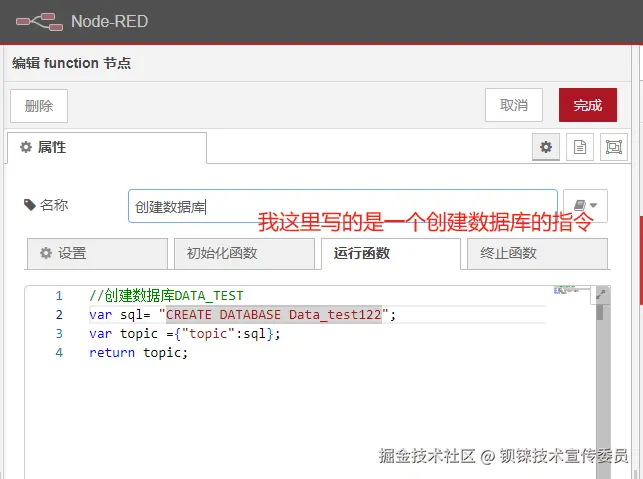Viewport: 643px width, 479px height.
Task: Select the 运行函数 tab
Action: coord(391,253)
